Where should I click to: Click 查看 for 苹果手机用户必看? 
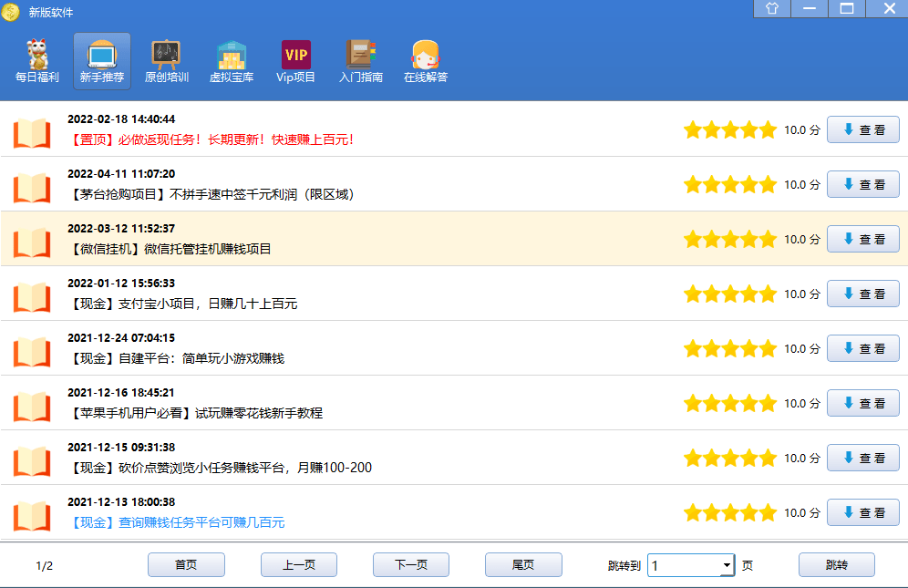pyautogui.click(x=862, y=403)
